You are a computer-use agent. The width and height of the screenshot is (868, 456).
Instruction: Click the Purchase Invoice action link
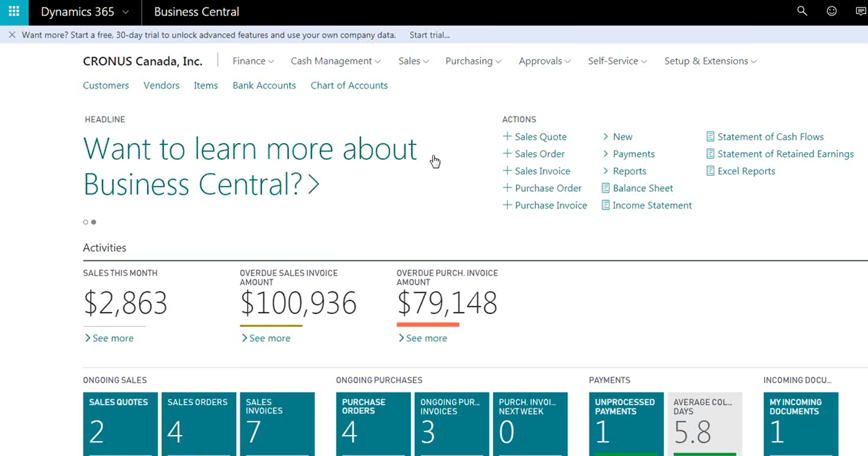551,205
